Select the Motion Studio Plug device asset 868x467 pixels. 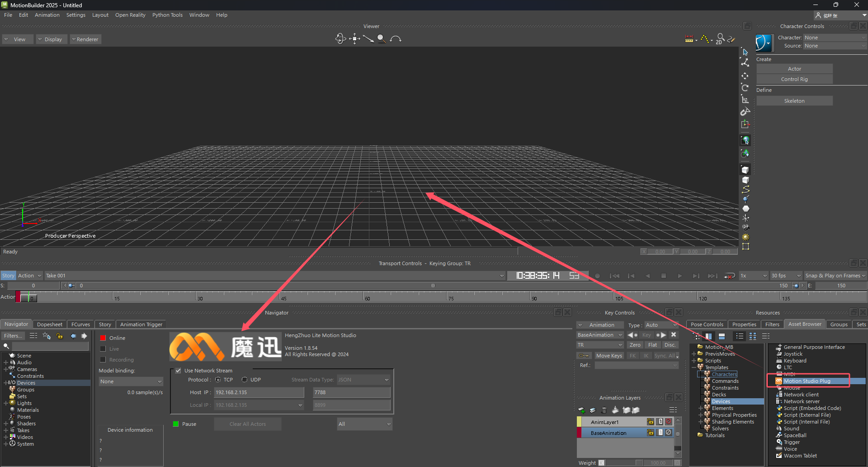coord(807,381)
